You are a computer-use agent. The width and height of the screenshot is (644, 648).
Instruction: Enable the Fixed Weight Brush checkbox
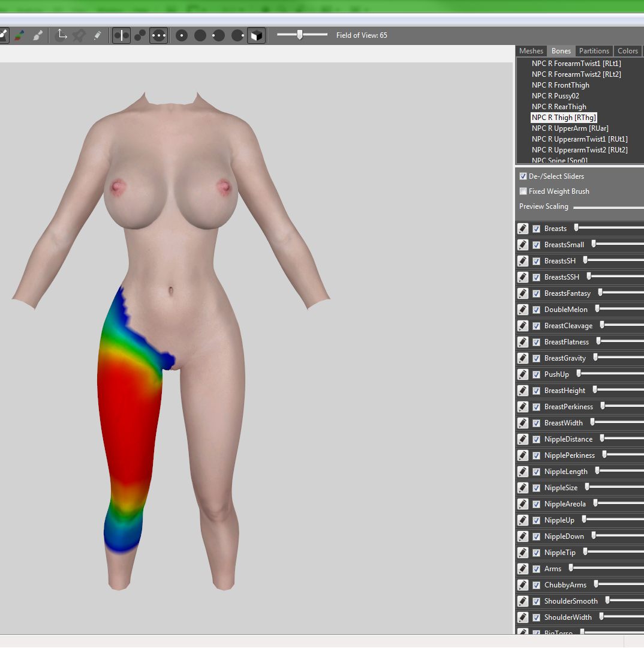[523, 191]
